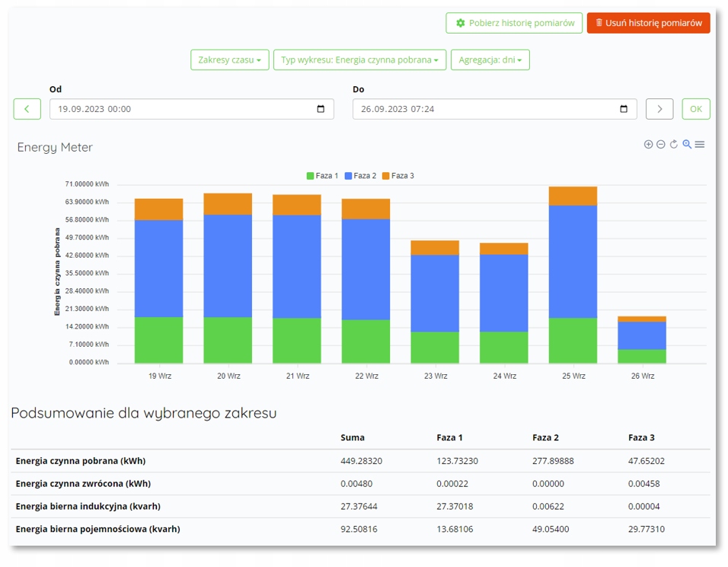The image size is (728, 567).
Task: Open calendar picker in the Do field
Action: pos(624,109)
